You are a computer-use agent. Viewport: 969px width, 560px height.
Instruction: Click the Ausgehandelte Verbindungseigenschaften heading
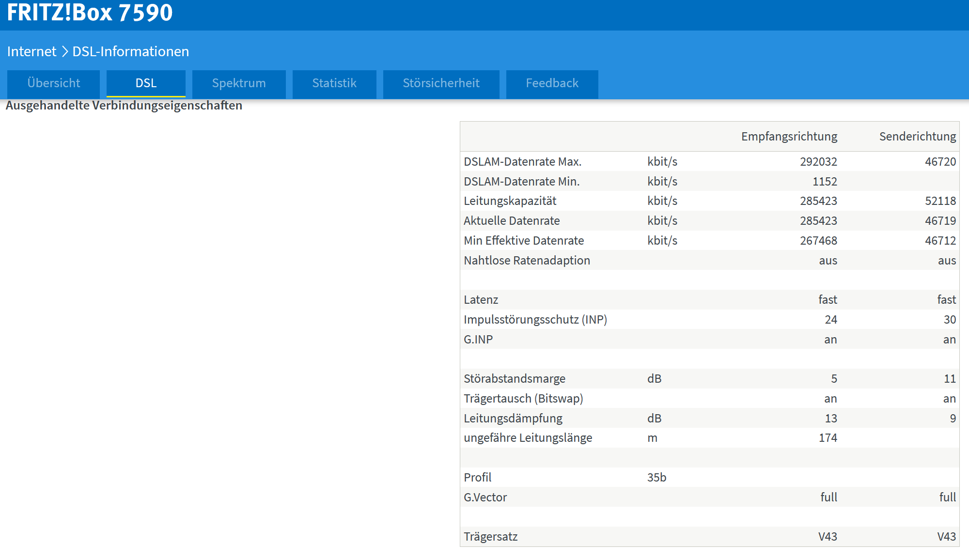pyautogui.click(x=124, y=106)
